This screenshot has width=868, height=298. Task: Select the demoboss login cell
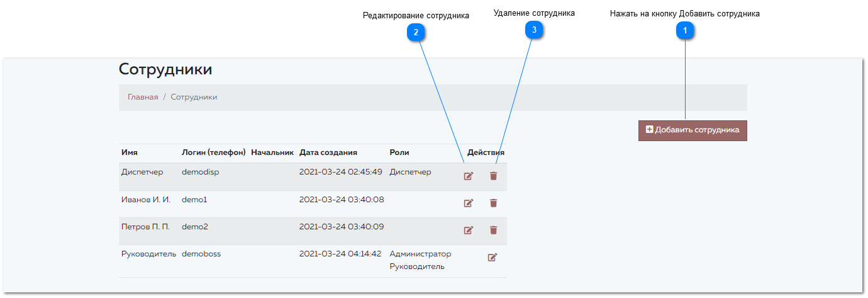tap(201, 254)
